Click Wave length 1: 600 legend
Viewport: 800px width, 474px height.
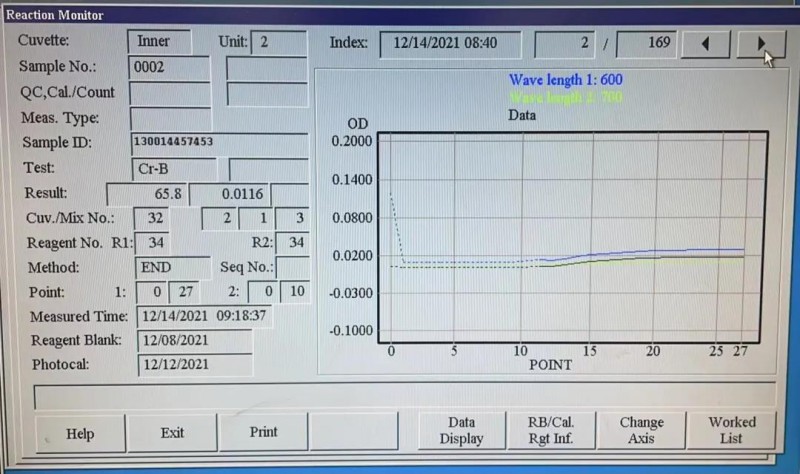565,80
